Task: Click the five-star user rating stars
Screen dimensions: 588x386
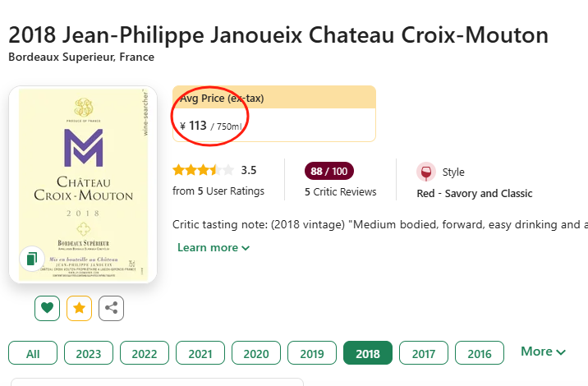Action: (x=203, y=171)
